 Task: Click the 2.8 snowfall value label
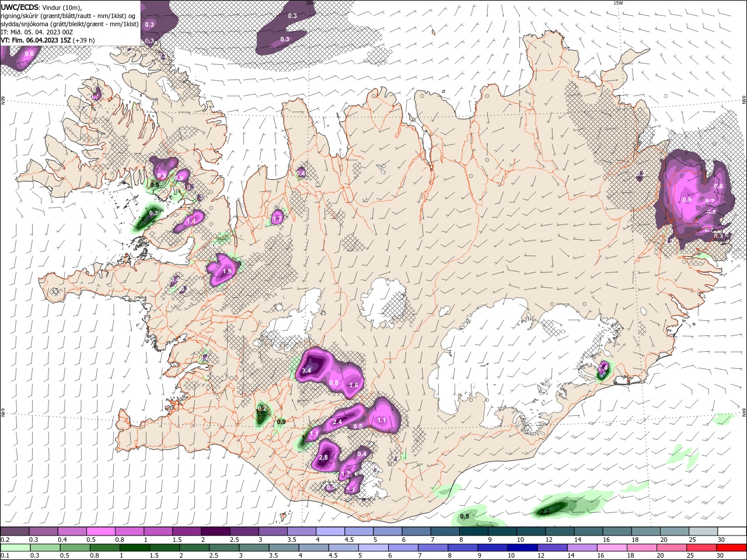(x=323, y=458)
